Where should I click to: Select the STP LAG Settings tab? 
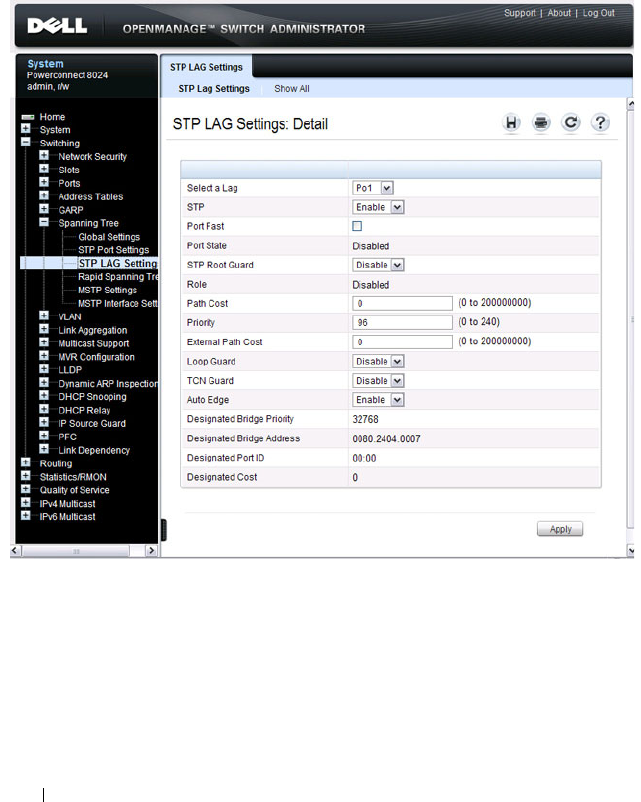click(206, 67)
